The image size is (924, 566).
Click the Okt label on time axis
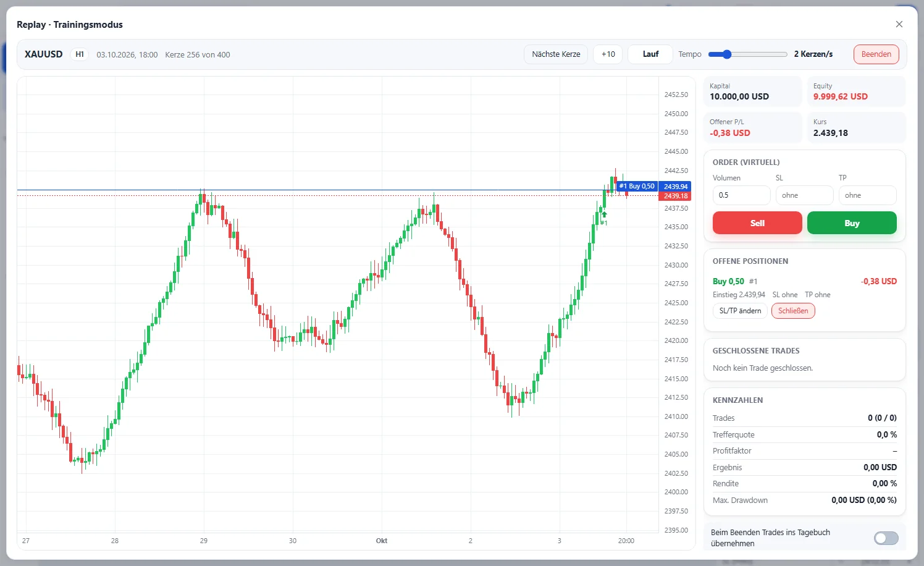pyautogui.click(x=382, y=541)
